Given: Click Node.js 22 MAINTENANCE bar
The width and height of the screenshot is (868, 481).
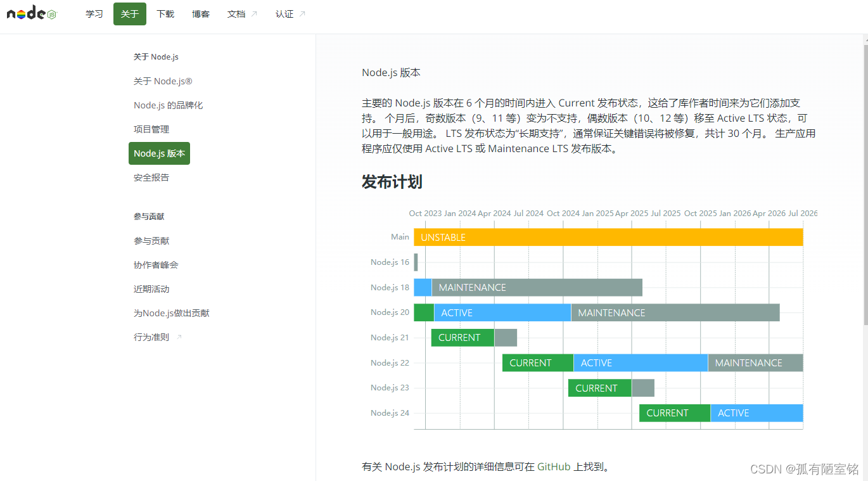Looking at the screenshot, I should click(x=756, y=363).
